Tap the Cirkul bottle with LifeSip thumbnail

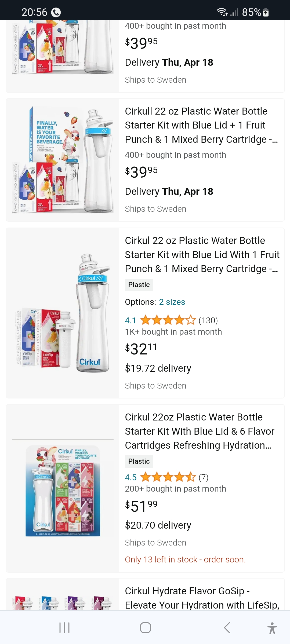(x=63, y=313)
